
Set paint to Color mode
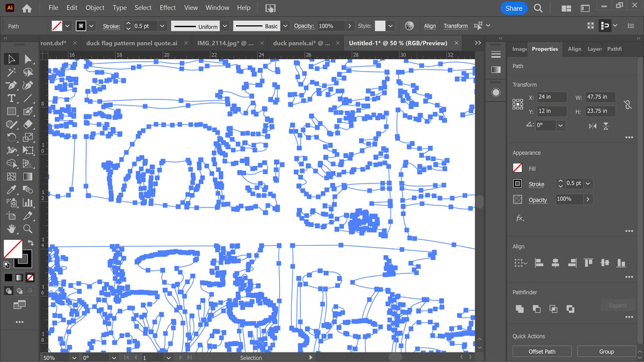point(8,278)
